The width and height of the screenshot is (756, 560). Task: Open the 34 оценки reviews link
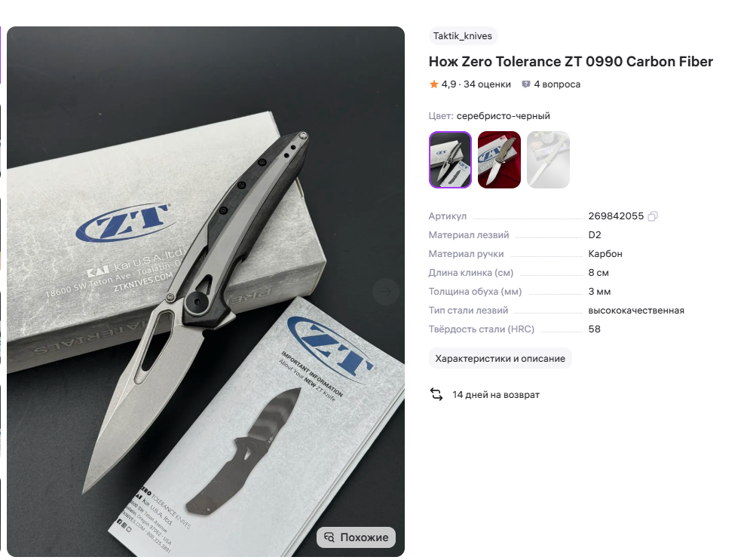coord(487,84)
